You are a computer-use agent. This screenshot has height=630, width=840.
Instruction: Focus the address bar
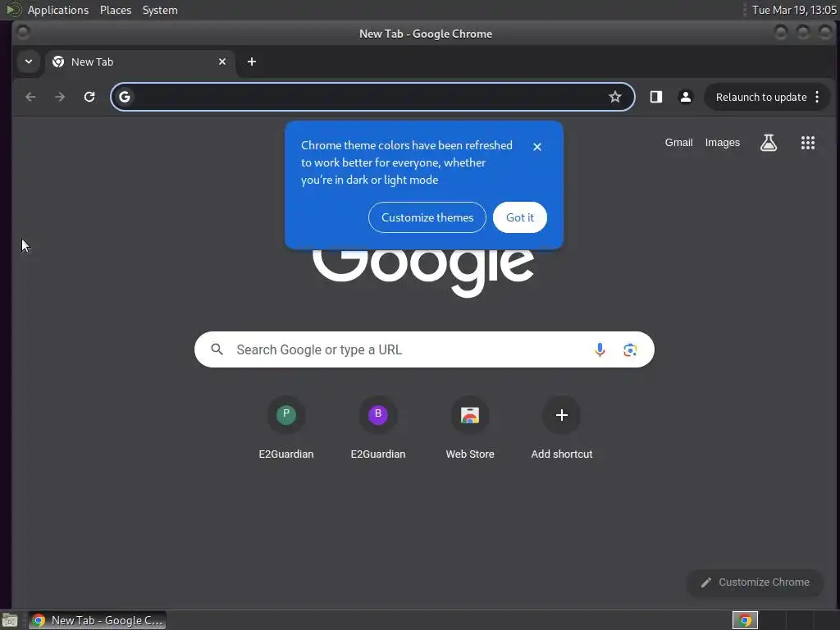[373, 97]
